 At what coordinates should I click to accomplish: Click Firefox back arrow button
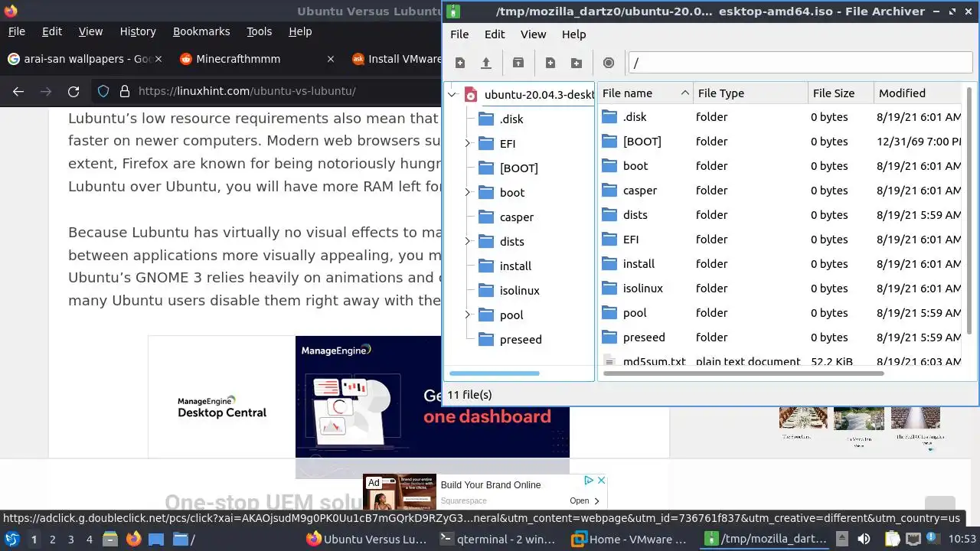[x=18, y=91]
